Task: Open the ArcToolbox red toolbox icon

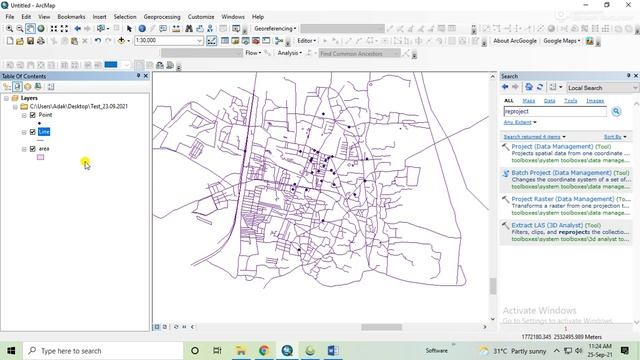Action: (x=256, y=41)
